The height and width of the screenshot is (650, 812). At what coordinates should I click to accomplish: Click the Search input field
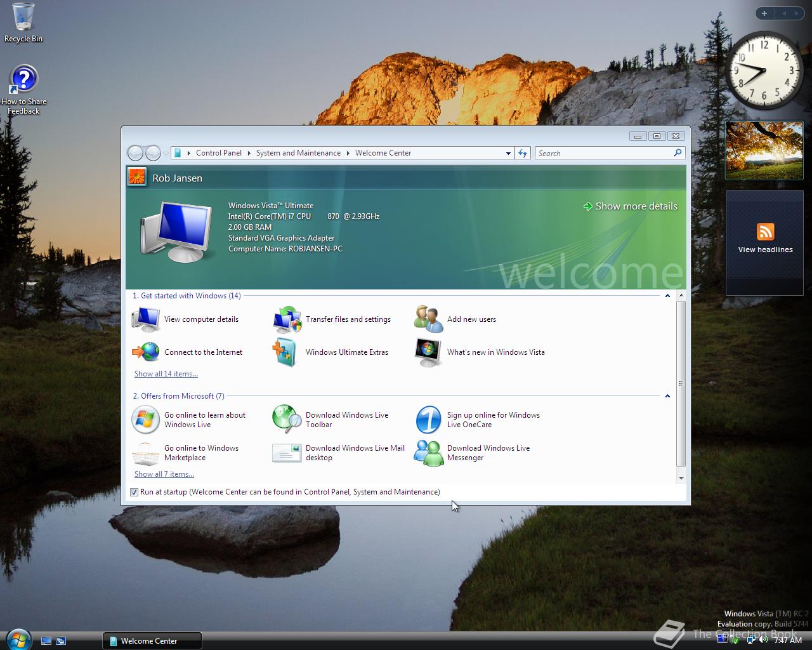tap(604, 153)
